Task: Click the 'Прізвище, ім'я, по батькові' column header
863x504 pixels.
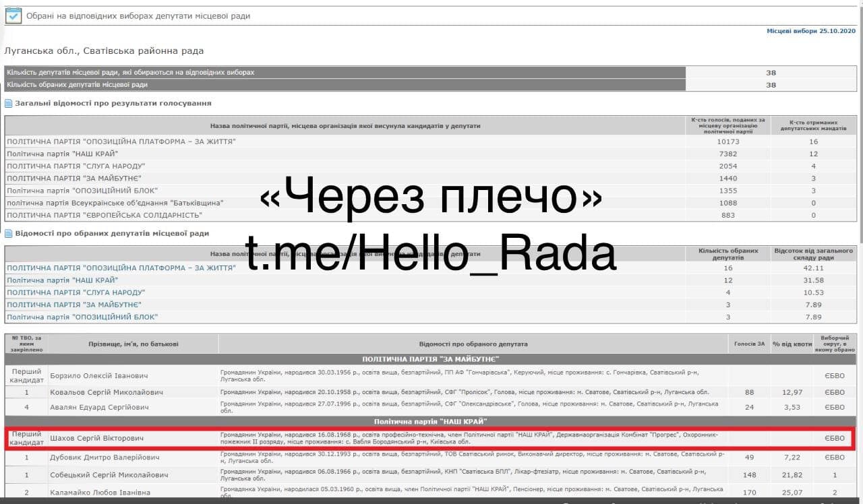Action: tap(133, 344)
